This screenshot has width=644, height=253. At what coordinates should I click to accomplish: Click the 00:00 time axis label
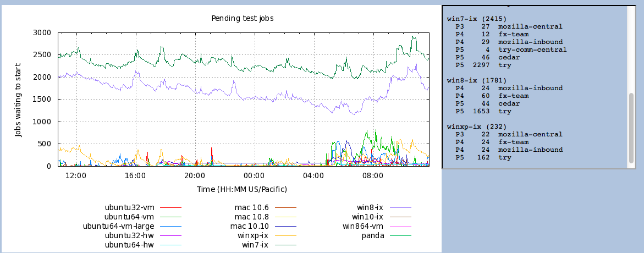[x=254, y=176]
